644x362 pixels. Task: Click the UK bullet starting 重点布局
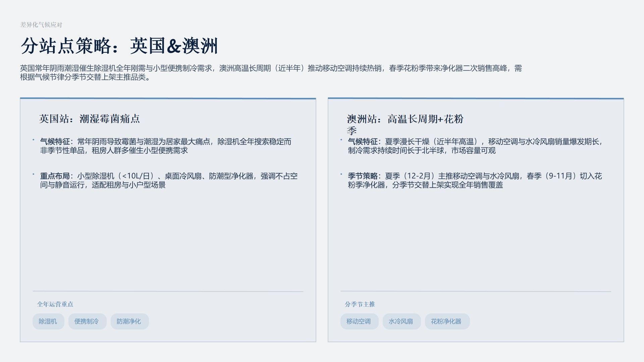point(169,181)
